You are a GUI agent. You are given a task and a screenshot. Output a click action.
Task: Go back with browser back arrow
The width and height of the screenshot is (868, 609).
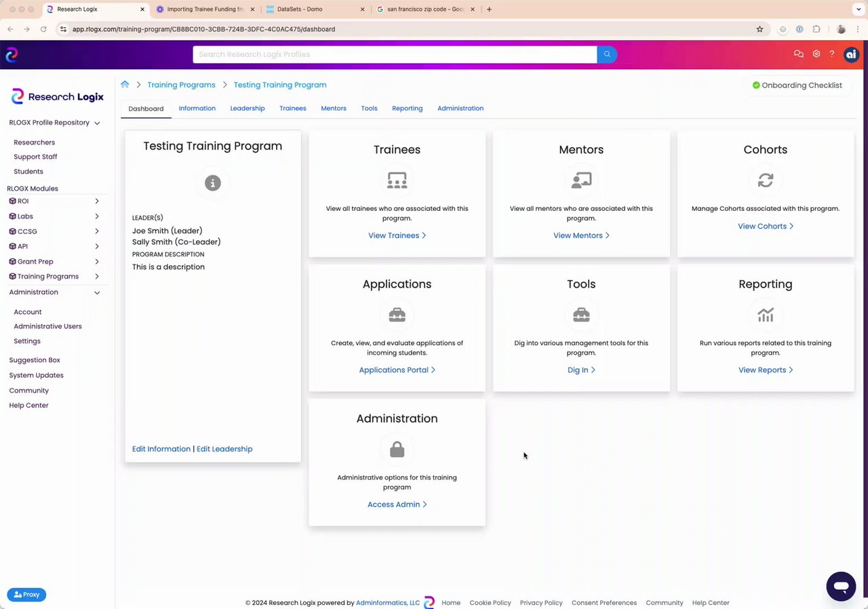10,29
